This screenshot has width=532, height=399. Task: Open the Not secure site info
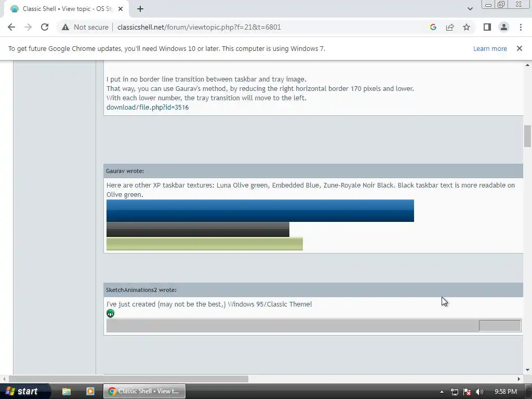(85, 27)
